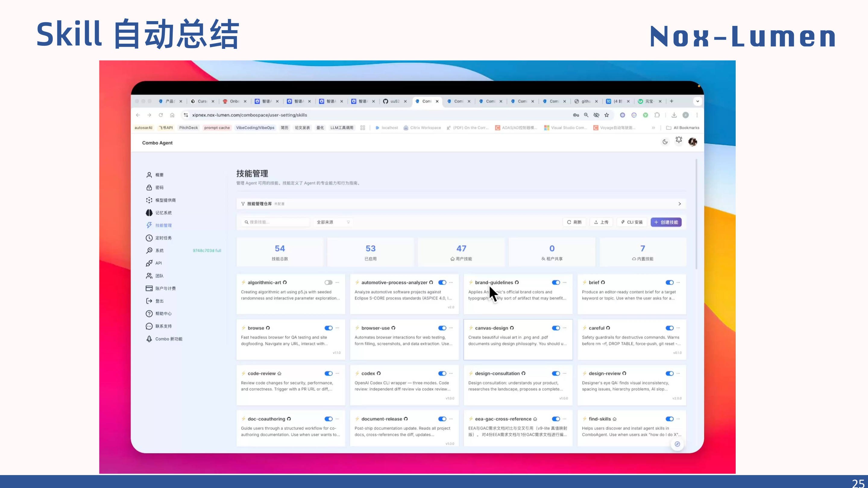Click the browser home icon

[x=172, y=115]
